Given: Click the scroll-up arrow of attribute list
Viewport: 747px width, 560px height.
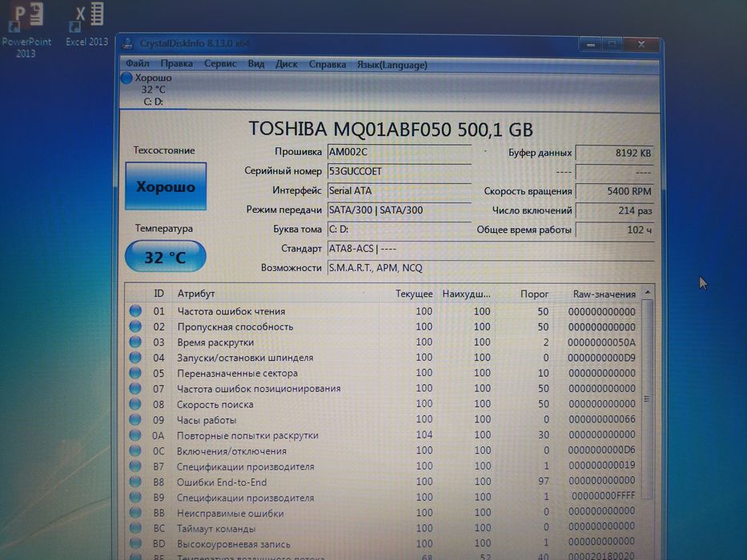Looking at the screenshot, I should [647, 292].
